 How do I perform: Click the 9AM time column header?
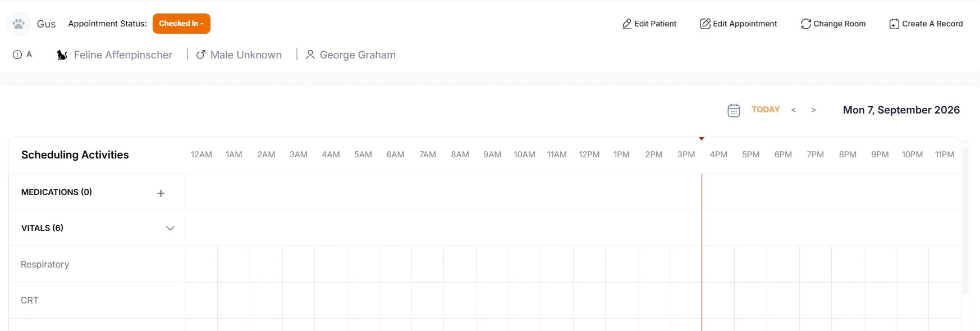point(492,155)
